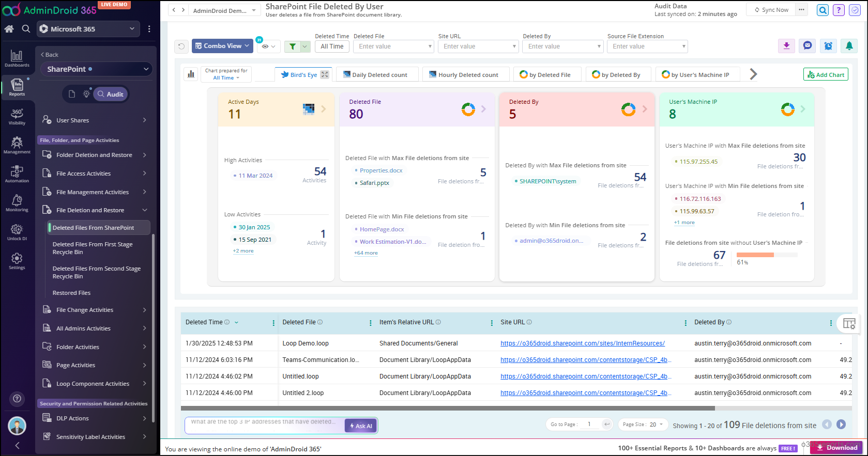The height and width of the screenshot is (456, 868).
Task: Open the blue search icon in the header
Action: (823, 10)
